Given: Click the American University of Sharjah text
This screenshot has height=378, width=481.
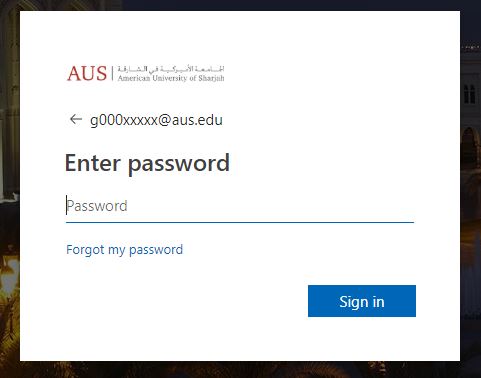Looking at the screenshot, I should pos(171,78).
